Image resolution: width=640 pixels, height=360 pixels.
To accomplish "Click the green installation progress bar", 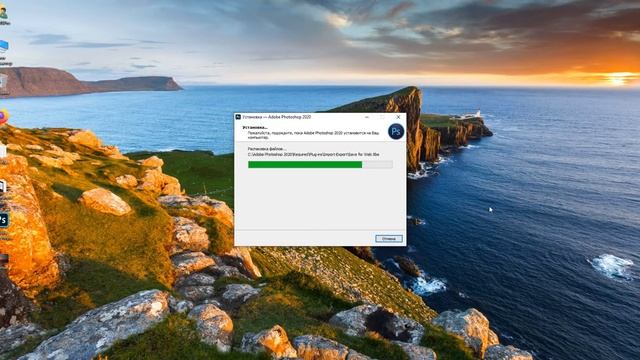I will click(320, 164).
